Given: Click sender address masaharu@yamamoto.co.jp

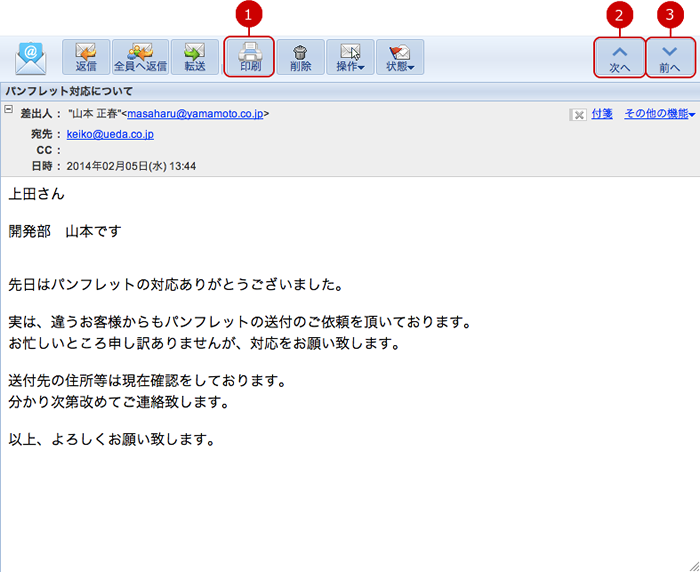Looking at the screenshot, I should click(195, 114).
